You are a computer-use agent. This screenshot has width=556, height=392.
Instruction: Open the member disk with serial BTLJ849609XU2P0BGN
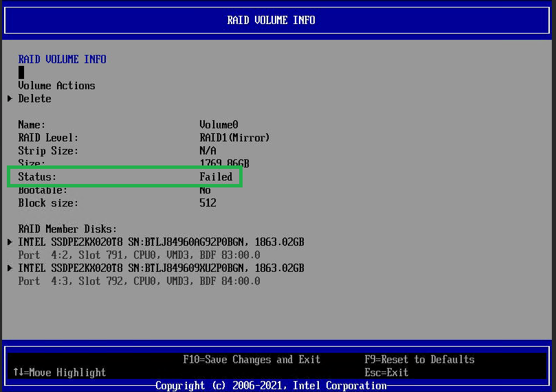point(161,268)
